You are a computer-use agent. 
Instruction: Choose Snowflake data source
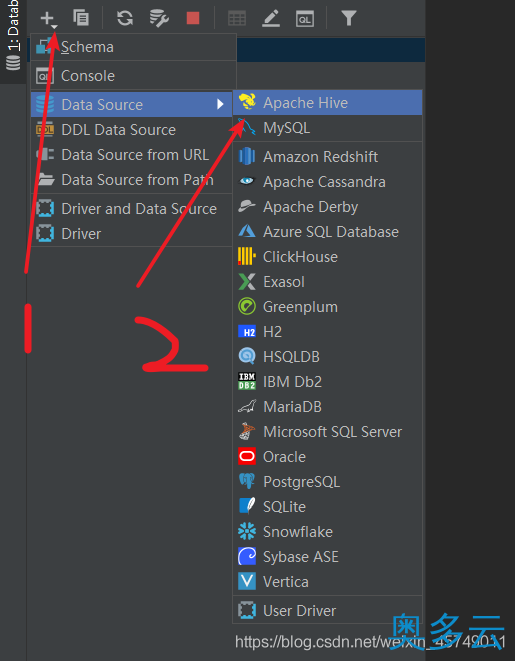[x=327, y=532]
